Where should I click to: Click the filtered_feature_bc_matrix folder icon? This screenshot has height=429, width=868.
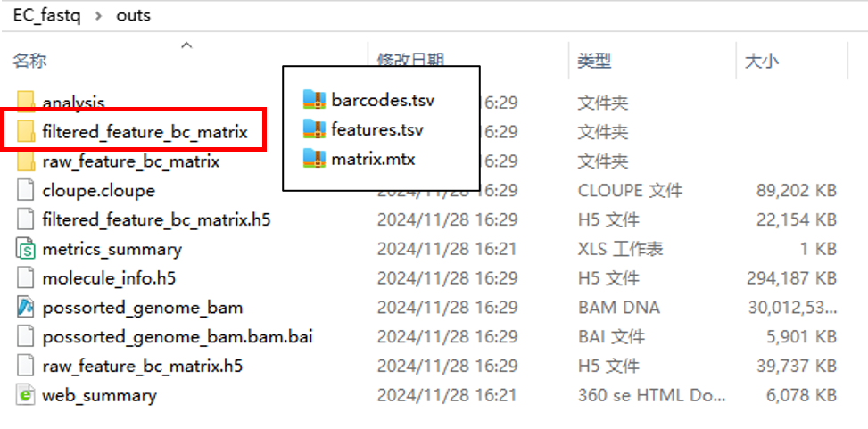pyautogui.click(x=26, y=132)
